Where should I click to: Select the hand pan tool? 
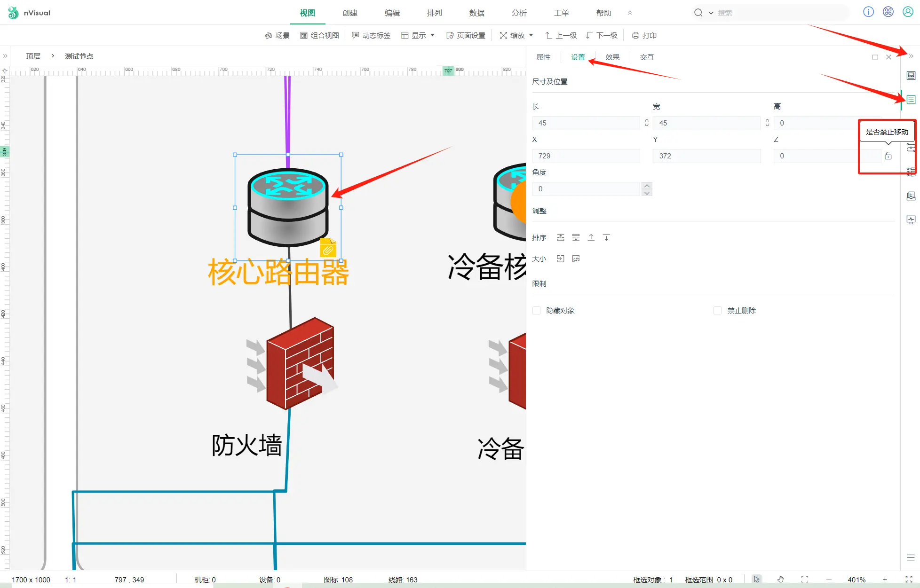coord(780,580)
